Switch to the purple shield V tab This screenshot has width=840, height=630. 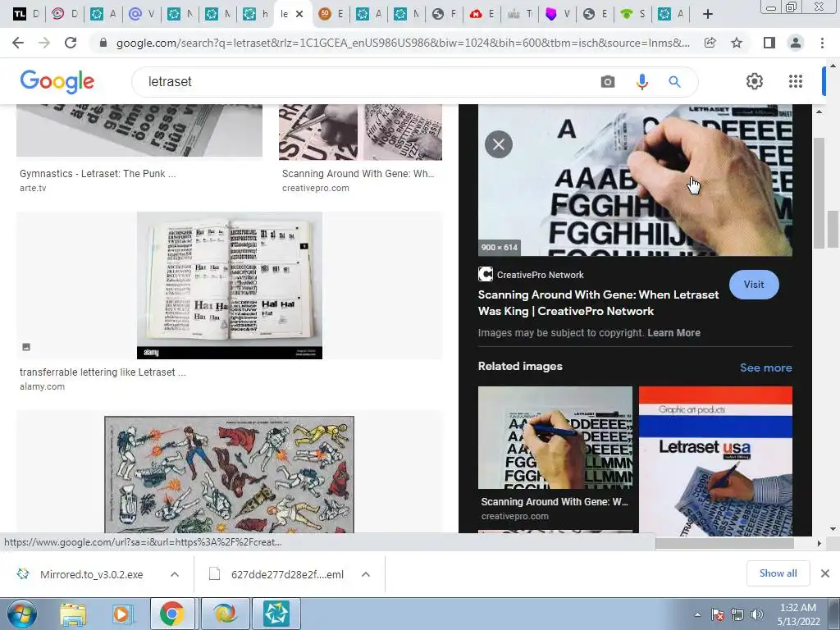558,15
